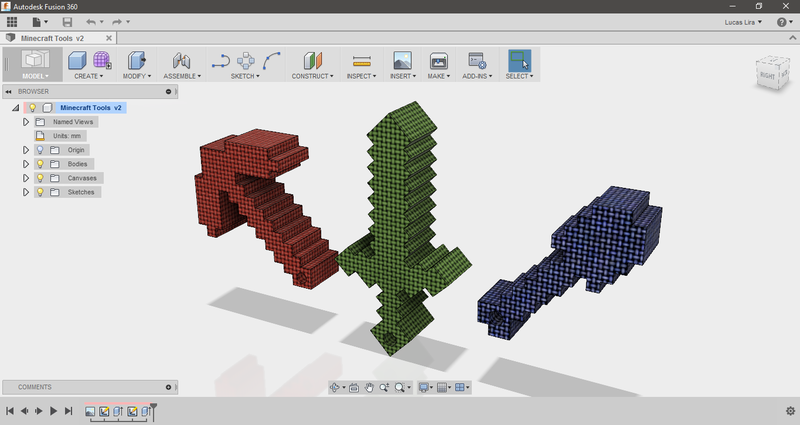Jump to timeline beginning
This screenshot has width=800, height=425.
click(10, 411)
